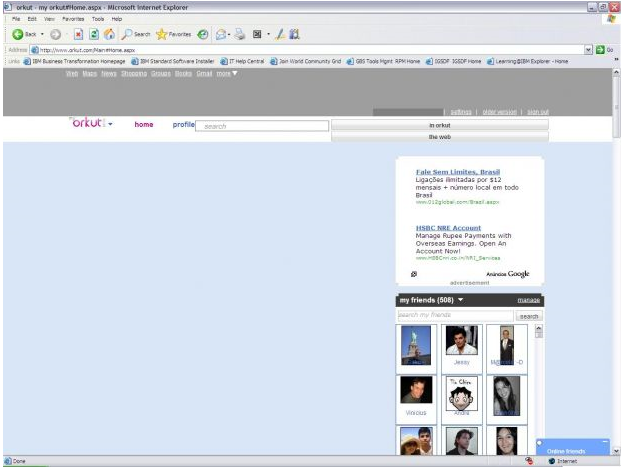Click the Internet zone globe icon
This screenshot has width=628, height=468.
pos(552,461)
